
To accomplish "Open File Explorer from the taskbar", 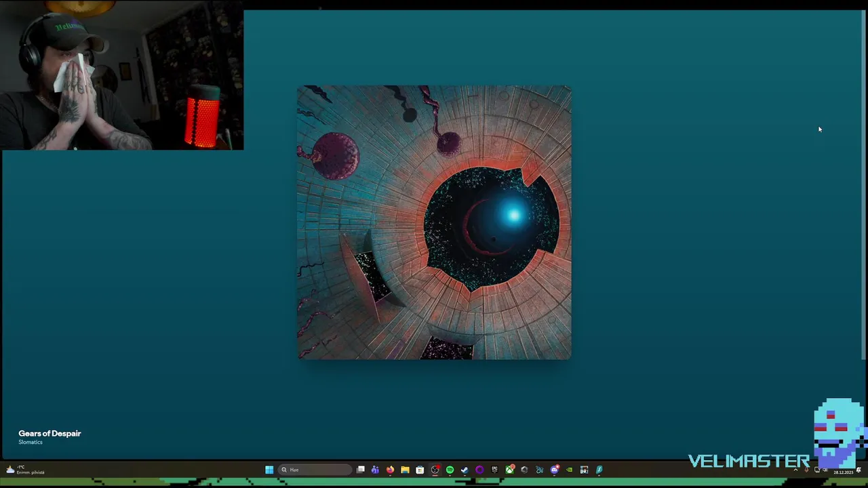I will point(405,470).
